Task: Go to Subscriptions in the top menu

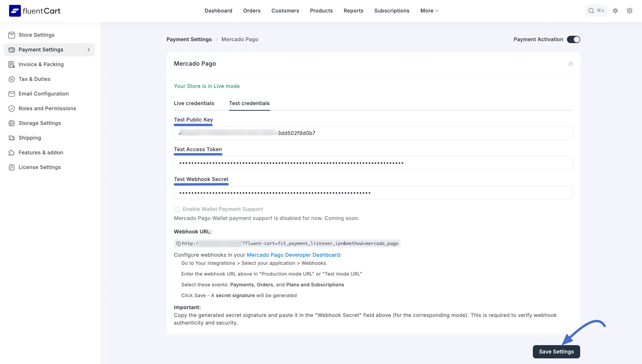Action: pyautogui.click(x=392, y=11)
